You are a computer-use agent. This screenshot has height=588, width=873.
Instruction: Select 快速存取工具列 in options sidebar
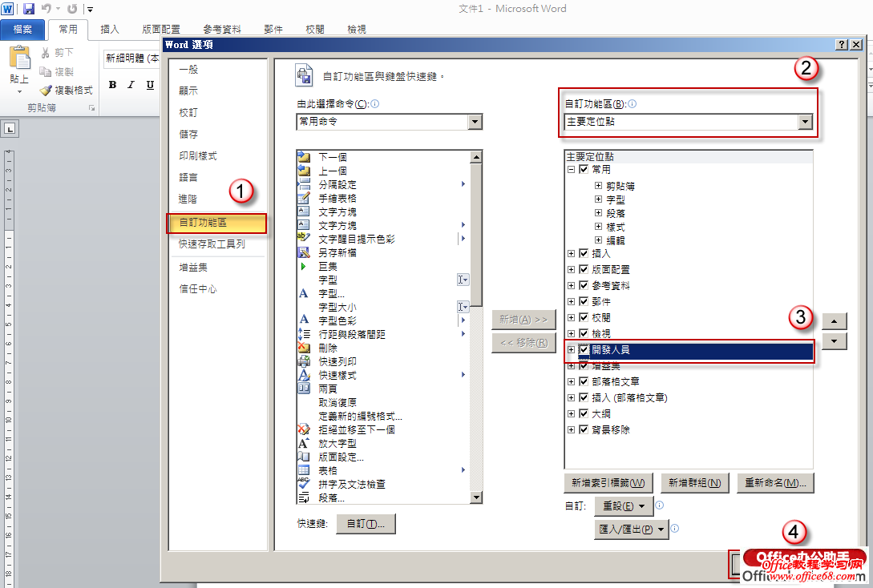(212, 244)
